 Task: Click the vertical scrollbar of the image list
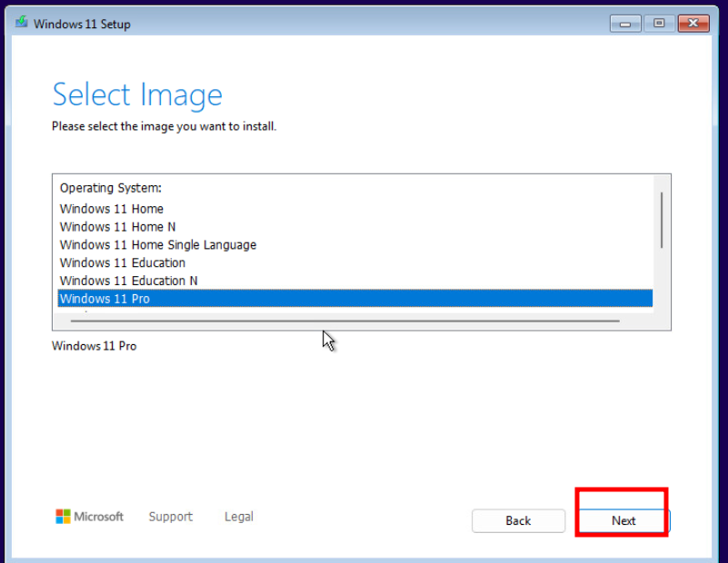pos(662,220)
